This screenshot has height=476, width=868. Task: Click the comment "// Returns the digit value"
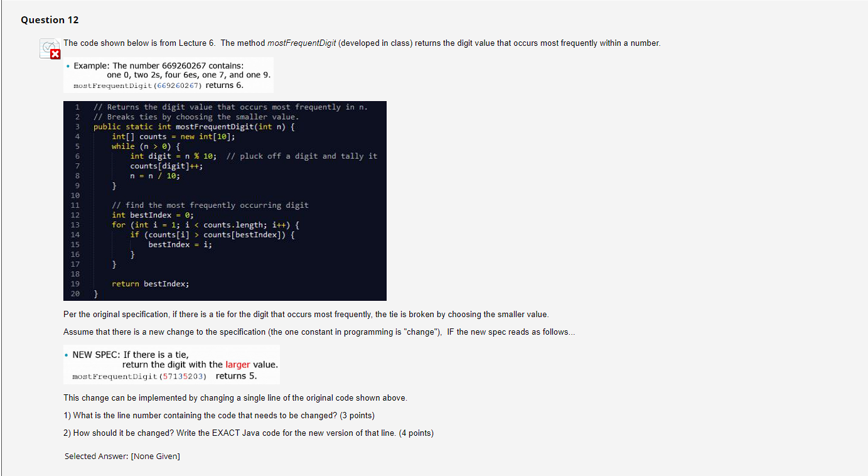click(230, 107)
